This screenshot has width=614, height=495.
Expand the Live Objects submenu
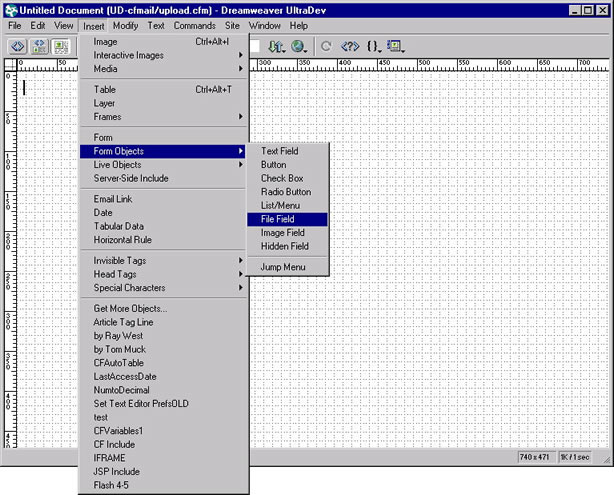[x=163, y=164]
